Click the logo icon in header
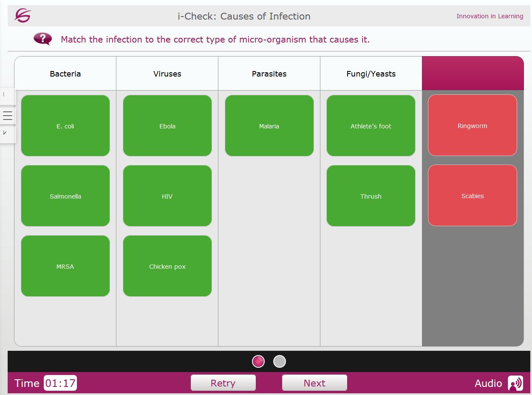 pyautogui.click(x=23, y=16)
